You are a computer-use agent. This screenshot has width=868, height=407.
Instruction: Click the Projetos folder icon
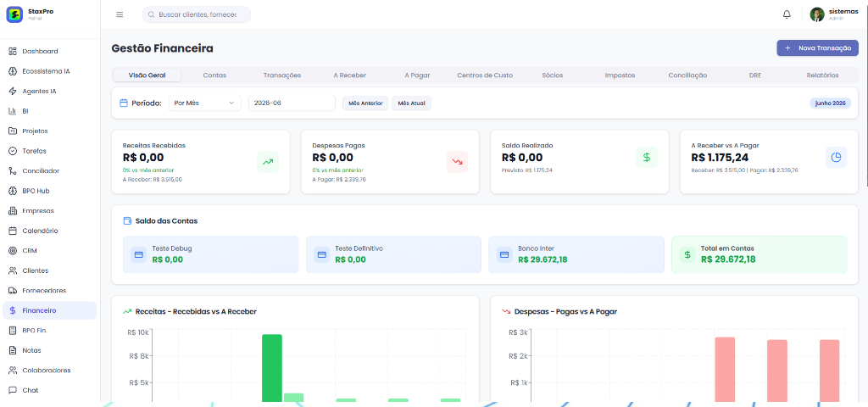pos(13,131)
